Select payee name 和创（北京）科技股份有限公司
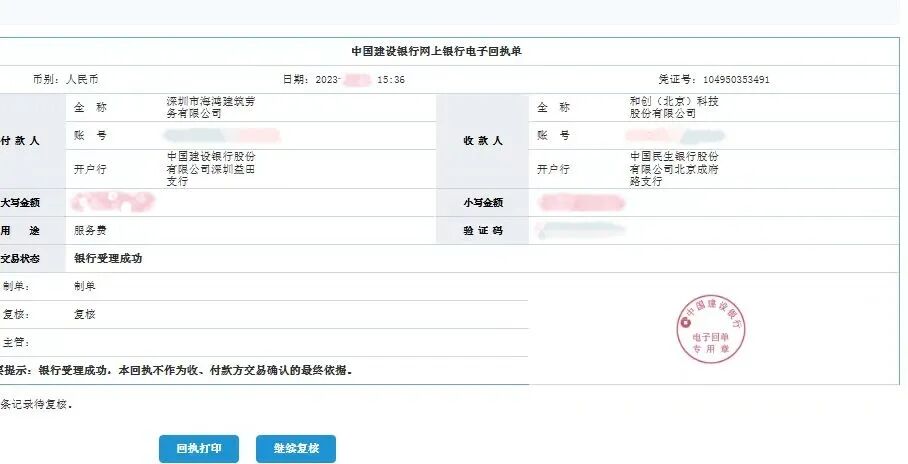This screenshot has height=464, width=908. [x=674, y=107]
